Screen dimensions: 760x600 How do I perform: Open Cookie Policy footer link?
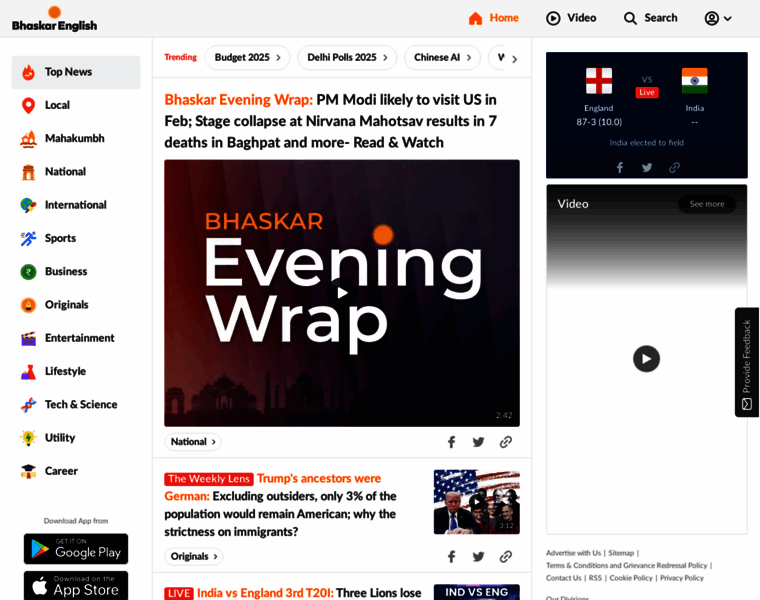[x=631, y=578]
